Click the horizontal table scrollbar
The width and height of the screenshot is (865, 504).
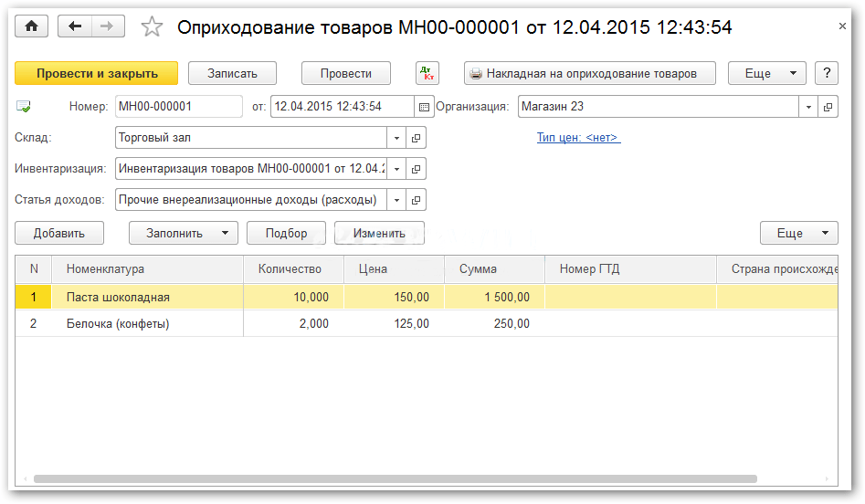[x=395, y=478]
